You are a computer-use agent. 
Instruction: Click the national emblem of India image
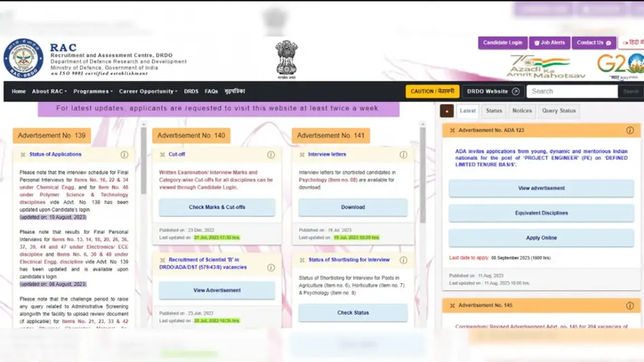286,59
